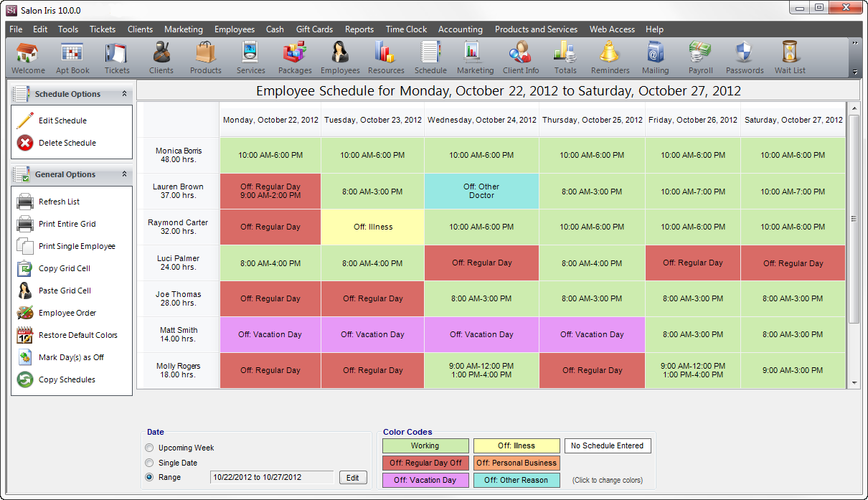Open the Tickets toolbar icon
Image resolution: width=868 pixels, height=500 pixels.
117,58
